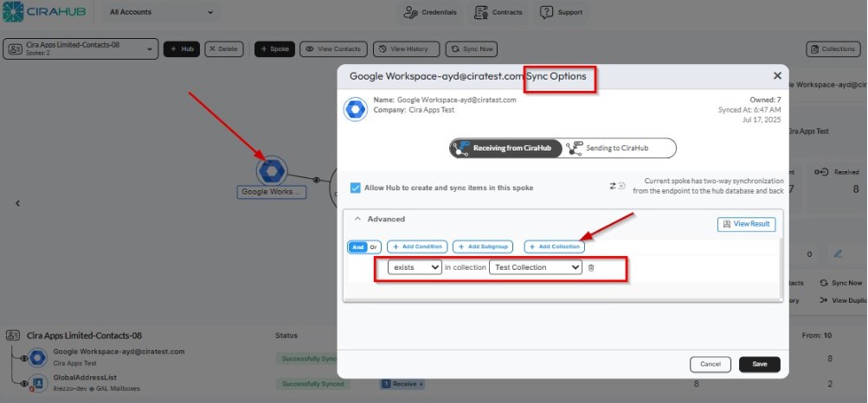Collapse the sidebar with the left chevron
The height and width of the screenshot is (403, 868).
(17, 203)
